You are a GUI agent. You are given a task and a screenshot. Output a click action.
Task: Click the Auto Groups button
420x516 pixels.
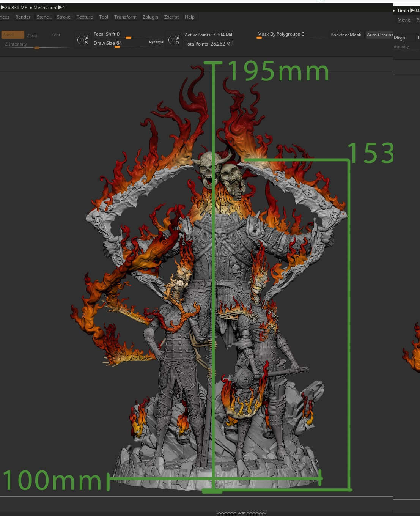point(379,35)
